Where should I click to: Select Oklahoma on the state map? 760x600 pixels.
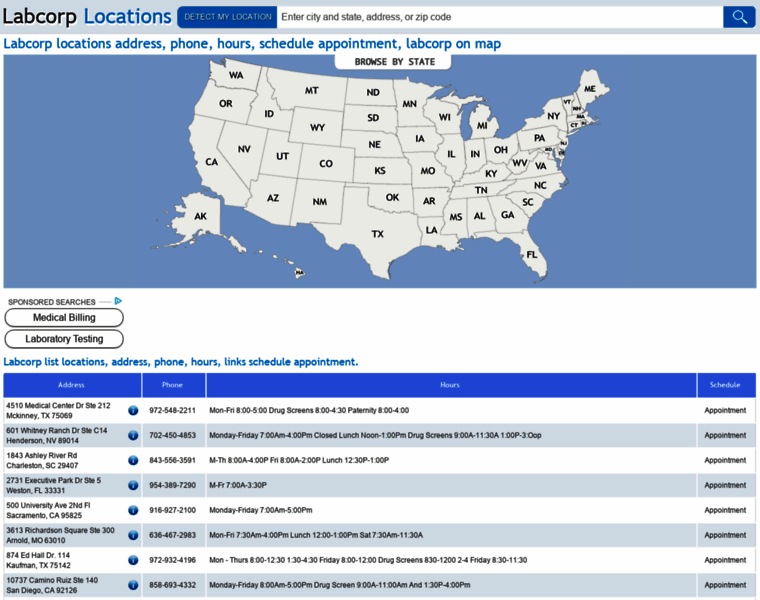[x=392, y=197]
